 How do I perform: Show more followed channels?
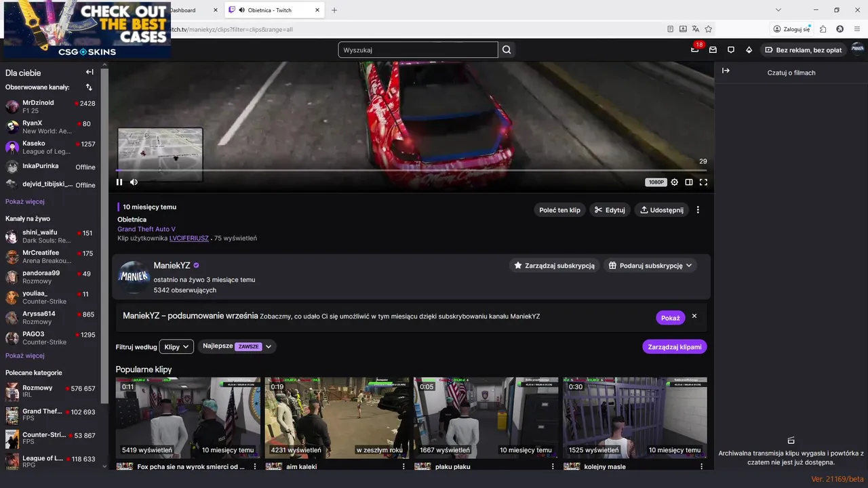click(25, 201)
